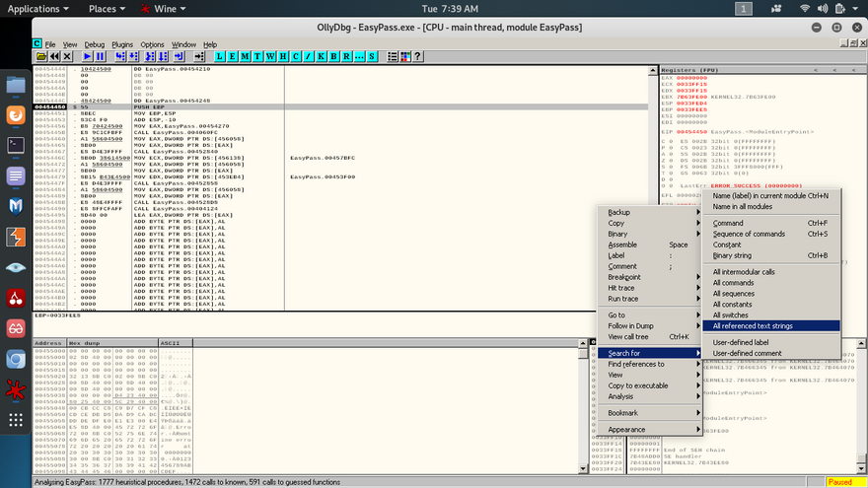
Task: Click Assemble in the context menu
Action: tap(650, 245)
